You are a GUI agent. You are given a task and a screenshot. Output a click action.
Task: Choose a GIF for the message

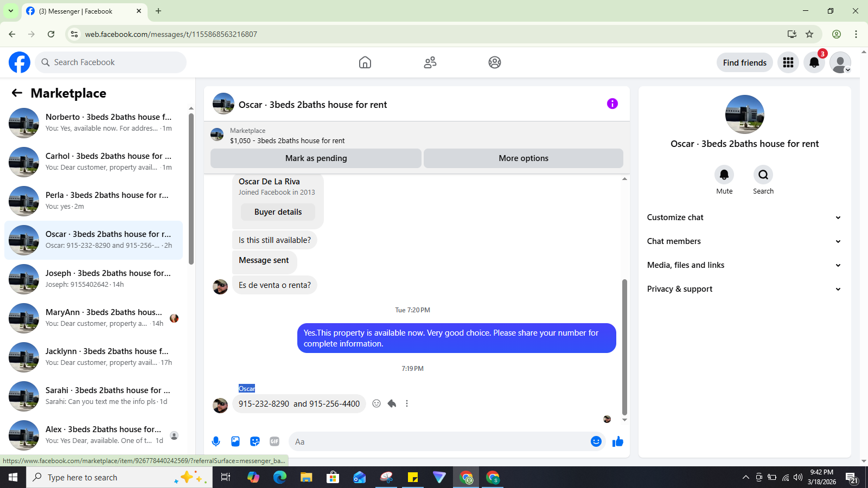point(275,441)
